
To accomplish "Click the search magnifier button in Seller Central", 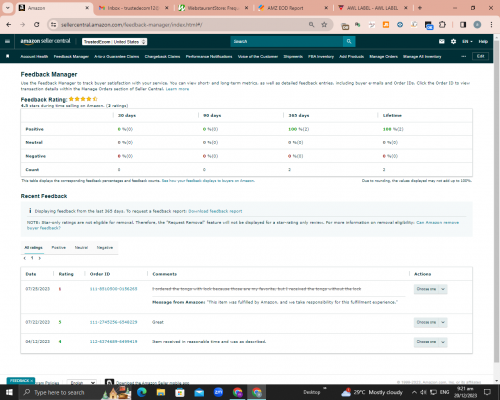I will pos(349,41).
